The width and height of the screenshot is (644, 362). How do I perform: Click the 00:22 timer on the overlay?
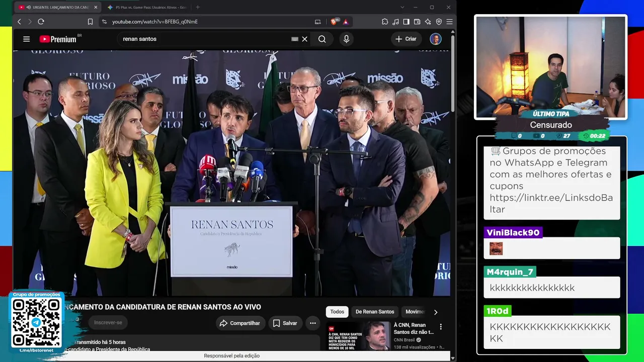pyautogui.click(x=595, y=136)
